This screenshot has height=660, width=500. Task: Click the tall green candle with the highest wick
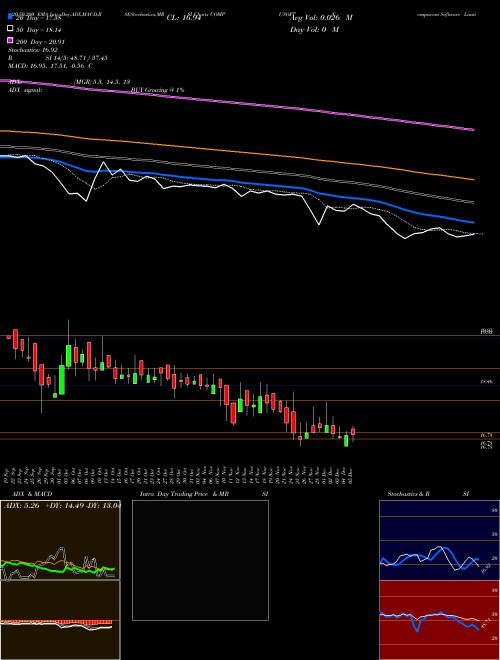click(69, 356)
